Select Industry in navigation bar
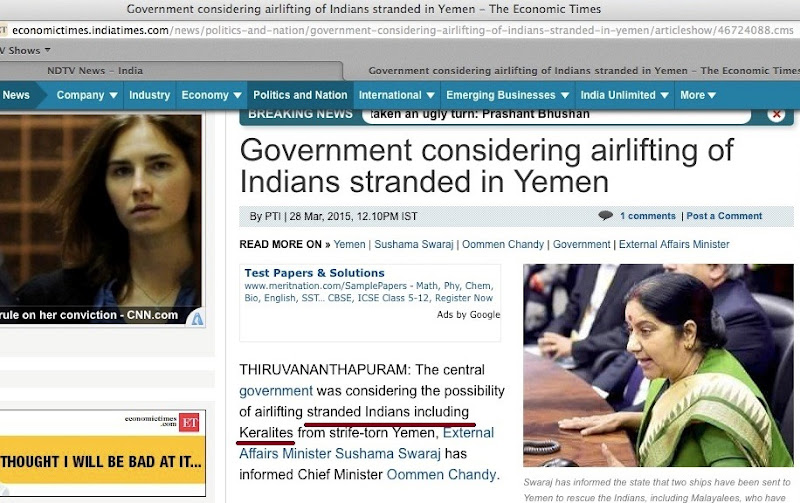The height and width of the screenshot is (503, 800). [149, 95]
